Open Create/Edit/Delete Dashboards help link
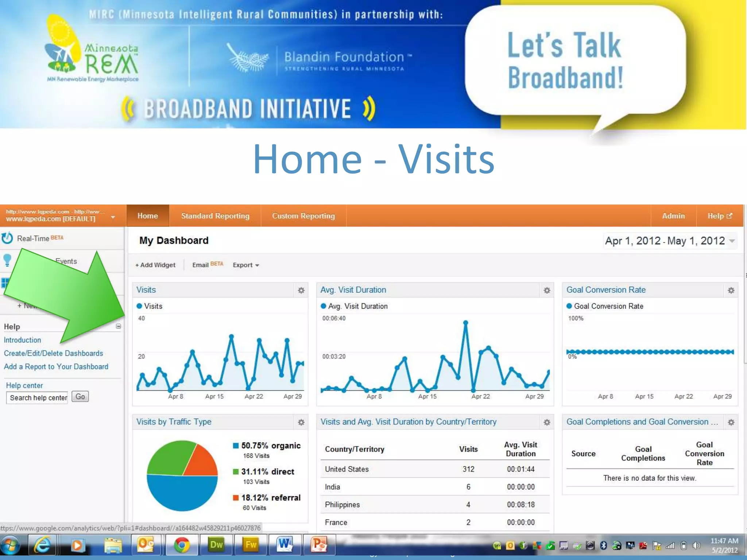This screenshot has height=560, width=747. pyautogui.click(x=53, y=353)
